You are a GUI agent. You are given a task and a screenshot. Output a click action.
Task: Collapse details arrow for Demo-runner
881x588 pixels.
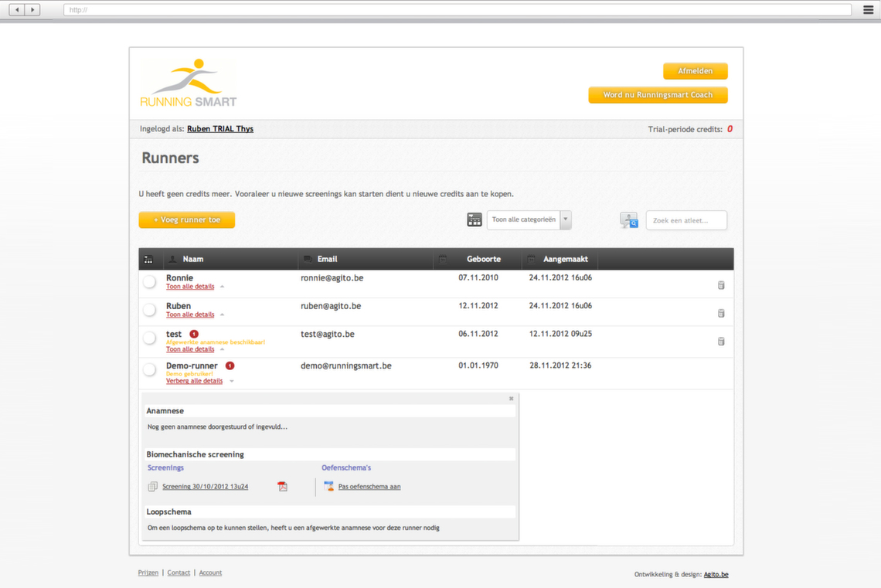point(232,382)
